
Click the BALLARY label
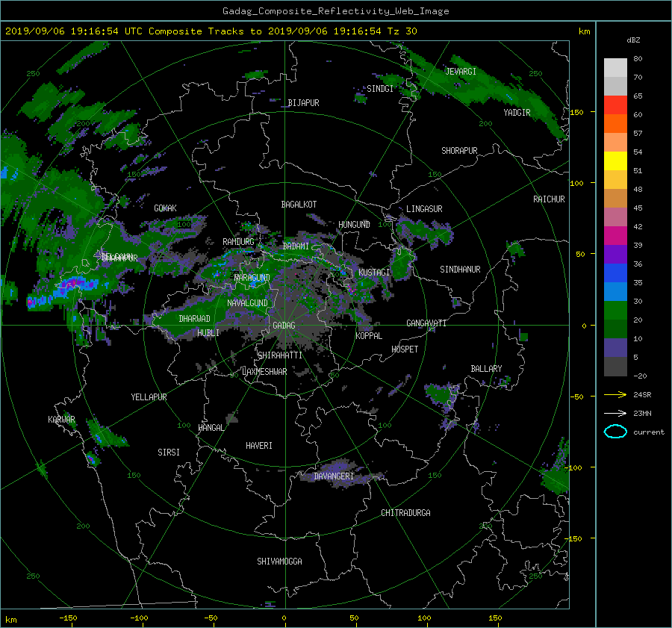(x=486, y=369)
